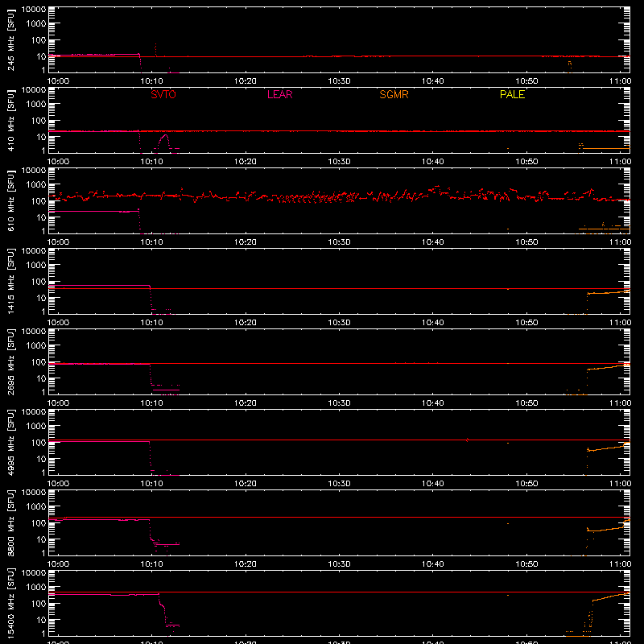Click the LEAR station legend label
Image resolution: width=644 pixels, height=644 pixels.
coord(279,94)
